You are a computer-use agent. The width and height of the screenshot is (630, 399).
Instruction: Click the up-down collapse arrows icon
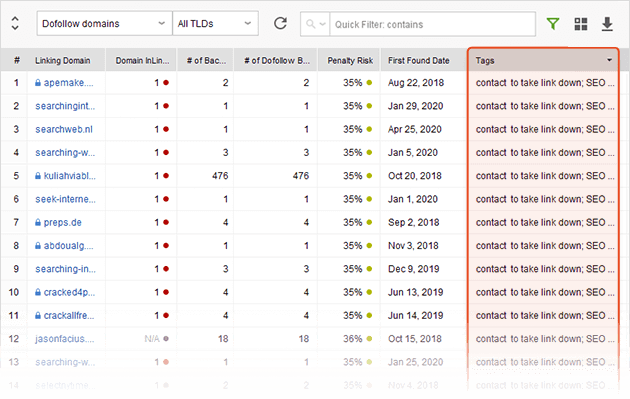click(15, 23)
